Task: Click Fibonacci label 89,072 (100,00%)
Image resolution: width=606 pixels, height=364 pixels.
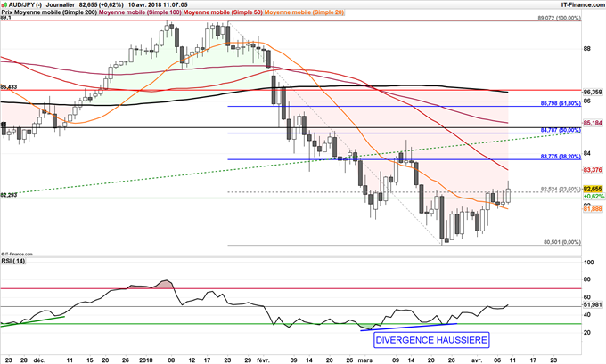Action: click(x=559, y=18)
